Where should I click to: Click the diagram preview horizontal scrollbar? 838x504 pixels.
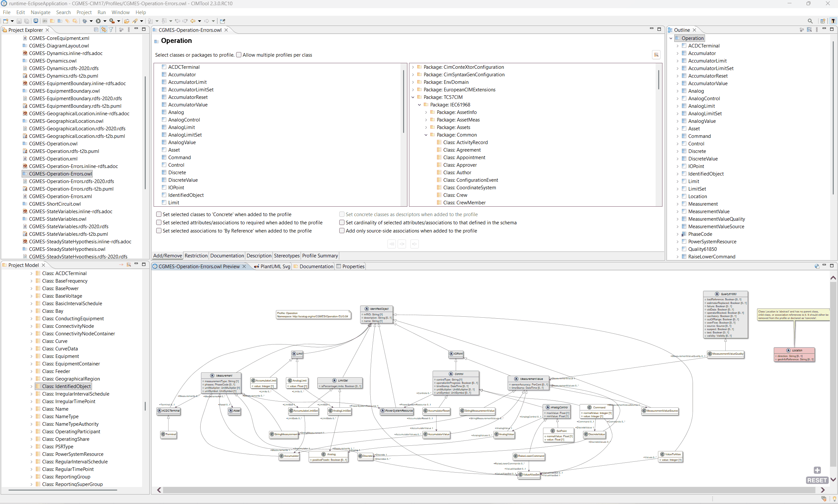(489, 490)
